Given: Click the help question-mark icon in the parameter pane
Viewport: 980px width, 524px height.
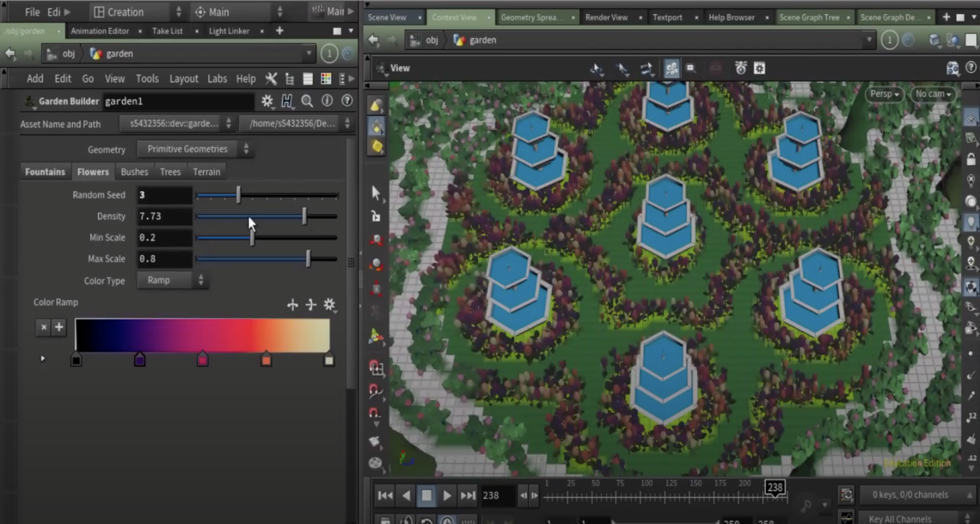Looking at the screenshot, I should coord(347,101).
